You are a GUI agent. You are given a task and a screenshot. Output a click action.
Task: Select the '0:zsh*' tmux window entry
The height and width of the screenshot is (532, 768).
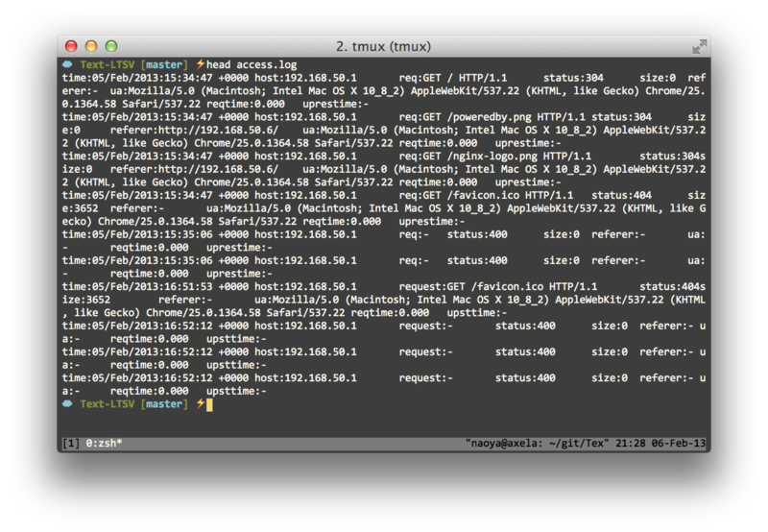104,444
